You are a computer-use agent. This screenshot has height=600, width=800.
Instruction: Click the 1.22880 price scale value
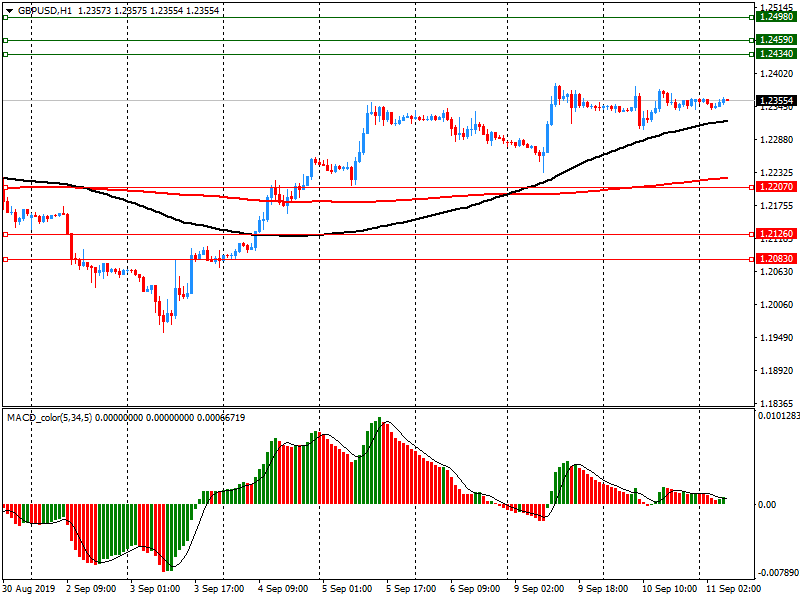[777, 140]
